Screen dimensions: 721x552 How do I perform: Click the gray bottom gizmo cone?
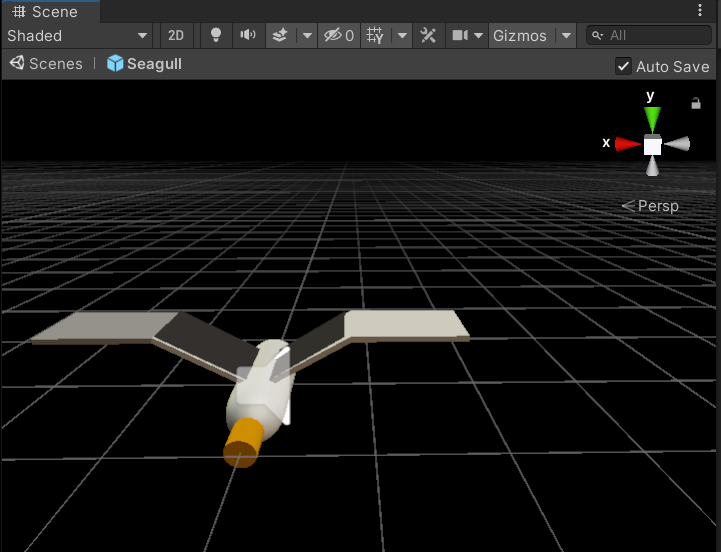click(652, 167)
